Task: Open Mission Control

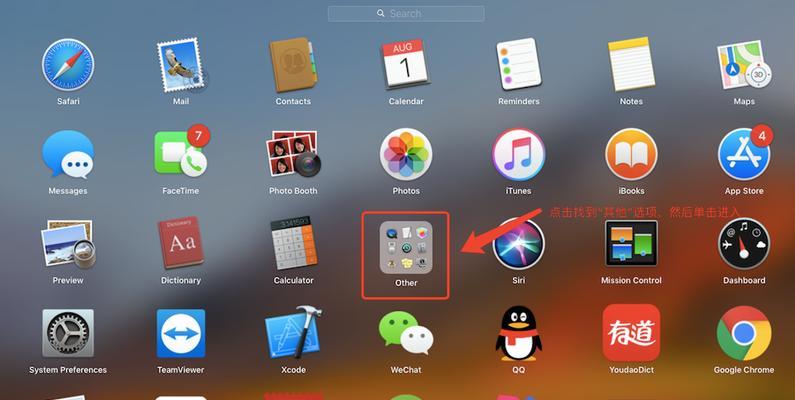Action: coord(631,243)
